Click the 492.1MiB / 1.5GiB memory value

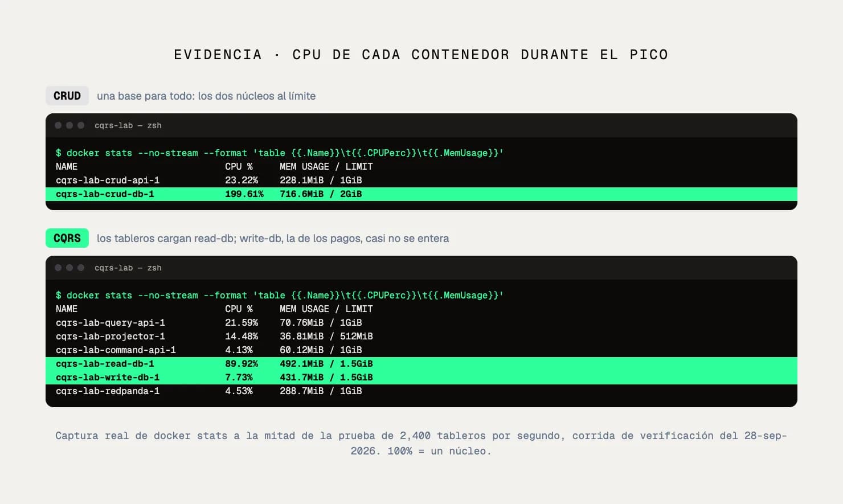click(326, 363)
